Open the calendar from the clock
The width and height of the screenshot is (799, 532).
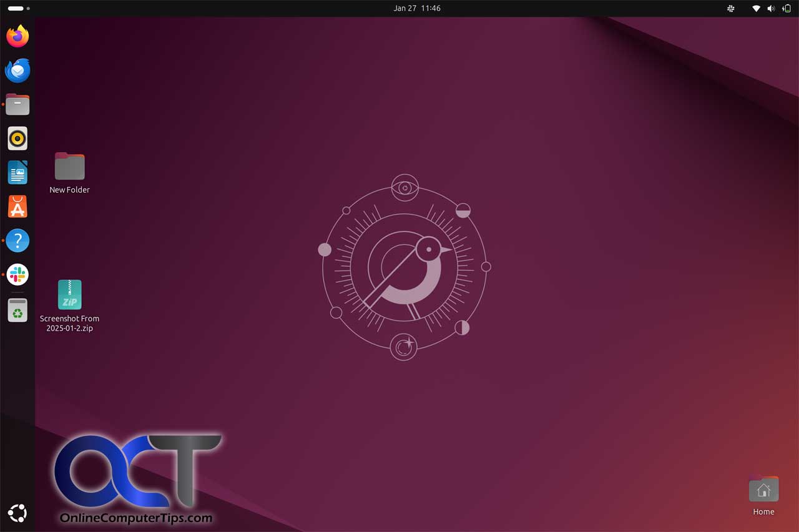[x=416, y=8]
